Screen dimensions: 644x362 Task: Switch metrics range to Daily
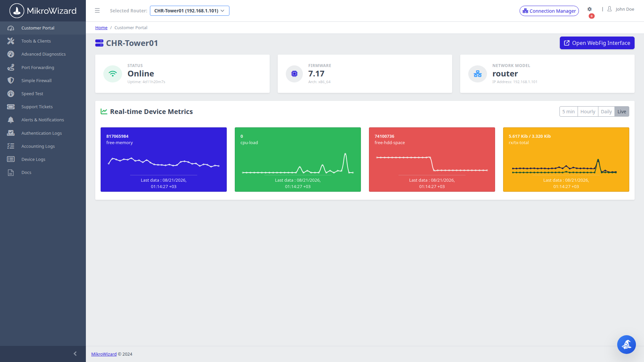pos(606,112)
